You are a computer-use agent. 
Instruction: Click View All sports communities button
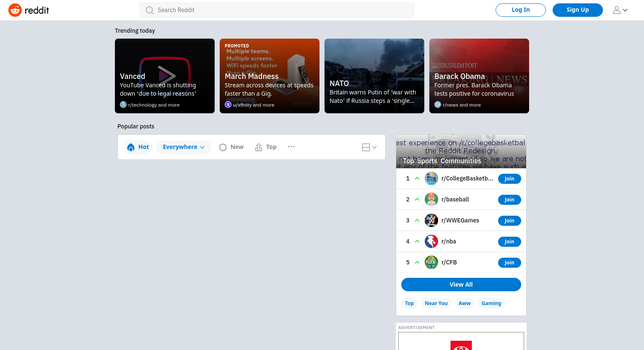click(461, 285)
